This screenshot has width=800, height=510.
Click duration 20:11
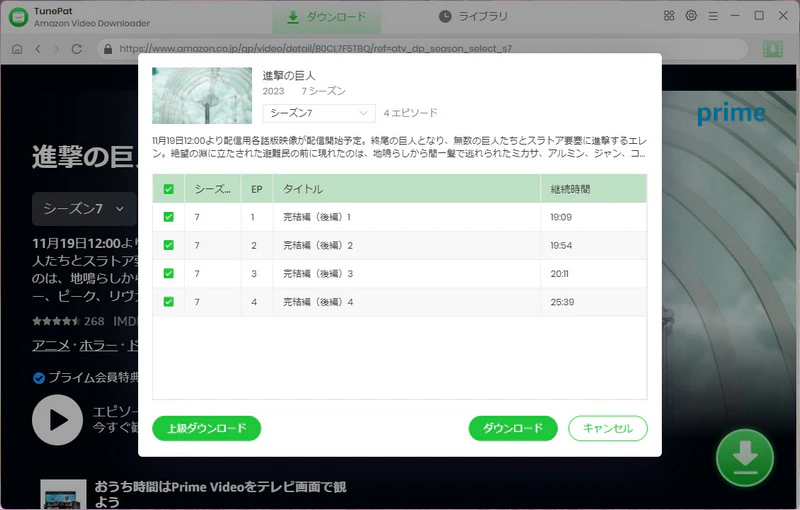[560, 274]
